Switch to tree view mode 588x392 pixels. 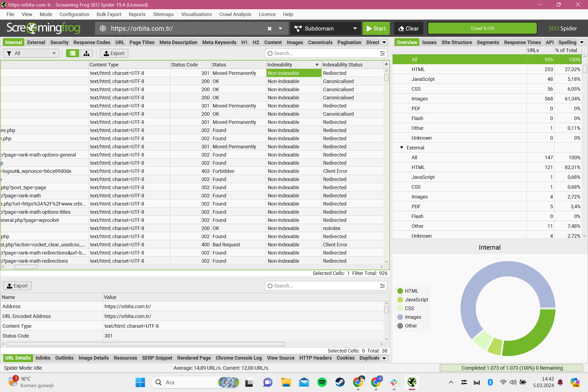click(x=86, y=53)
